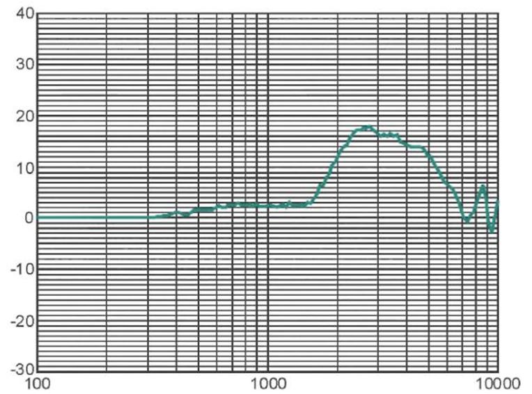Click the curve's first dip below zero after 7000
Viewport: 532px width, 394px height.
467,221
